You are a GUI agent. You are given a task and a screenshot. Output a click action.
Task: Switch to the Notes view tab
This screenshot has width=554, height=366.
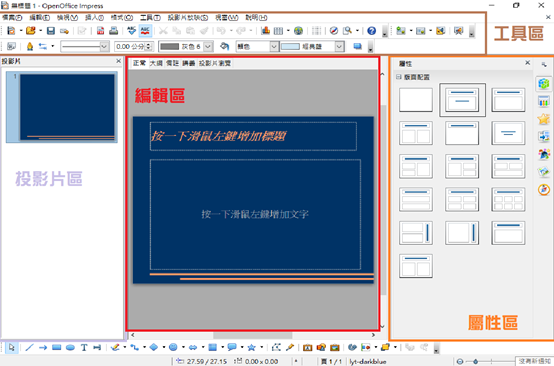coord(172,63)
